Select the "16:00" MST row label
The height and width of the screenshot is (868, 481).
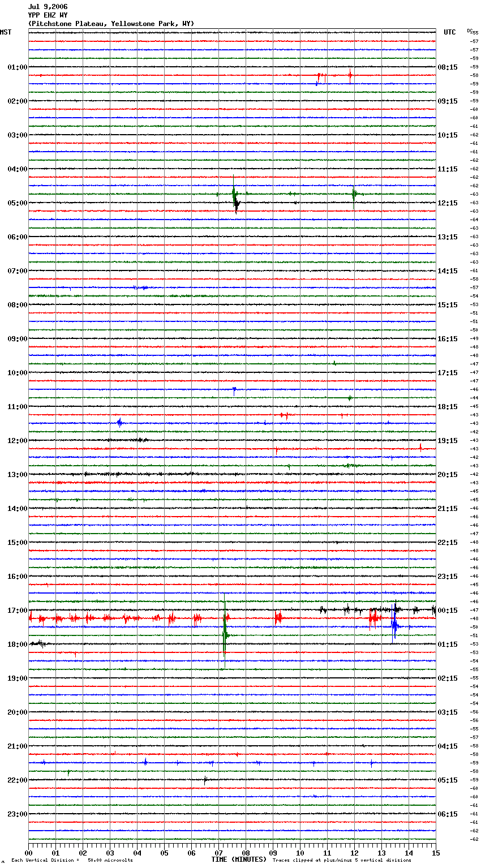(x=18, y=577)
